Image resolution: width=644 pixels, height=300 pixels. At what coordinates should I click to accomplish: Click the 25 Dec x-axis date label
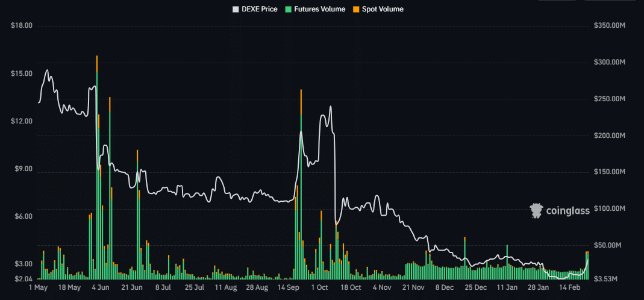[477, 288]
